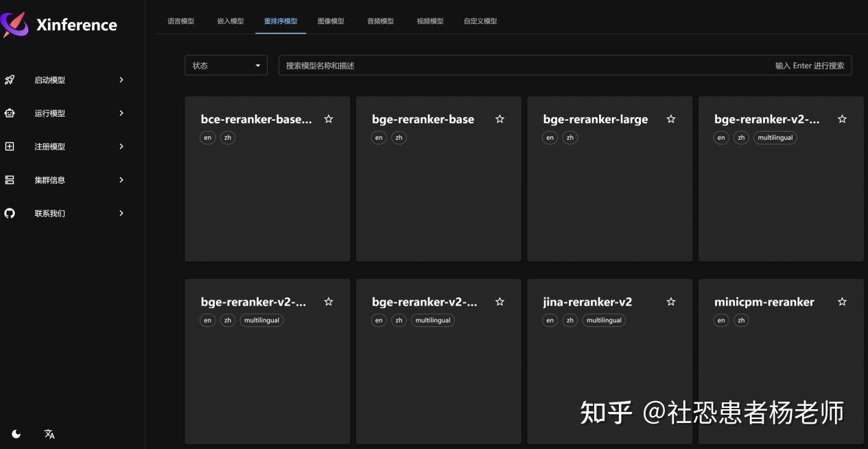Select the 启动模型 rocket icon

[x=10, y=80]
